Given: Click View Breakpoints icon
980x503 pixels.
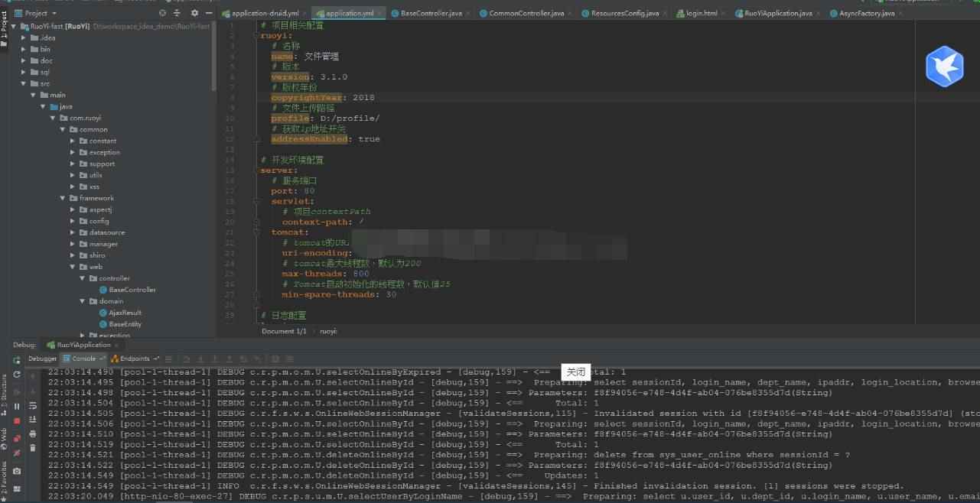Looking at the screenshot, I should click(17, 438).
